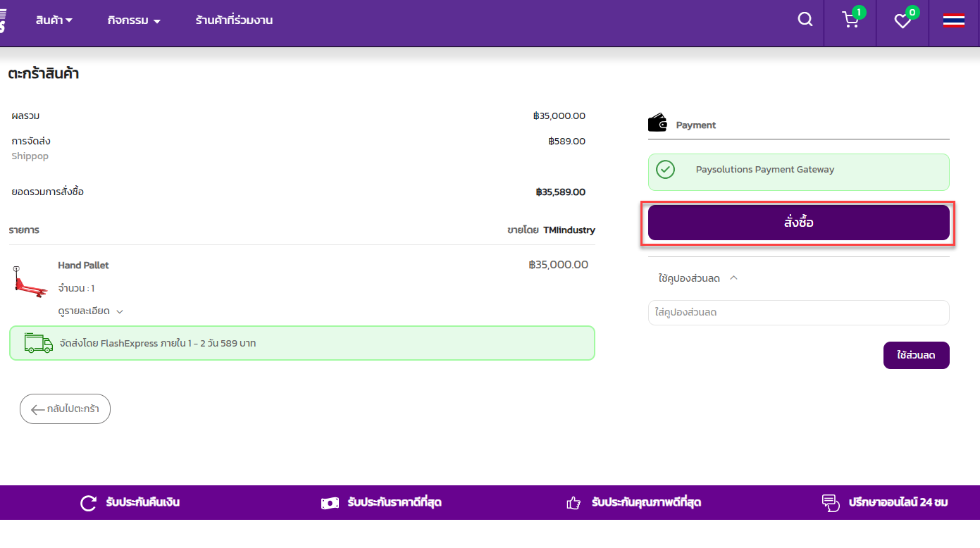Open the wishlist heart icon
980x548 pixels.
[903, 21]
